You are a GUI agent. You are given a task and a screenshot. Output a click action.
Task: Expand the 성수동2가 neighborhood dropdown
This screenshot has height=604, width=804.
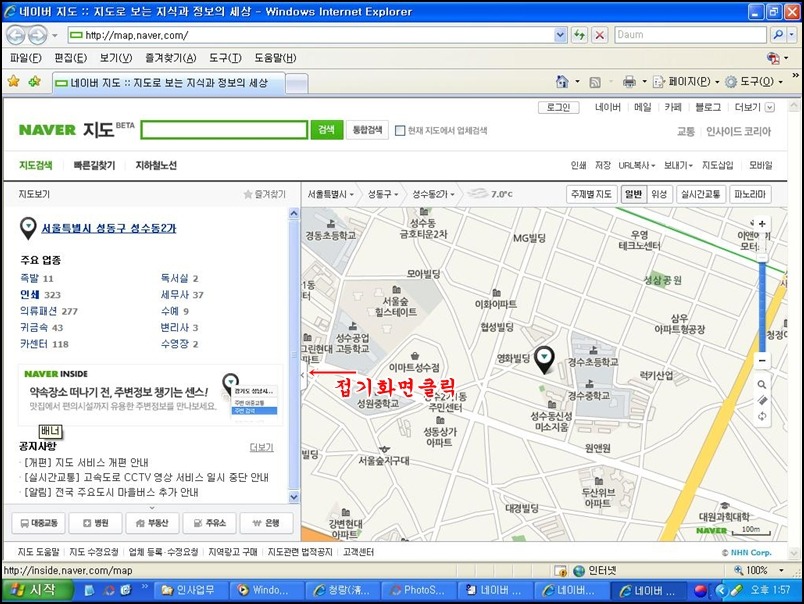pos(433,194)
